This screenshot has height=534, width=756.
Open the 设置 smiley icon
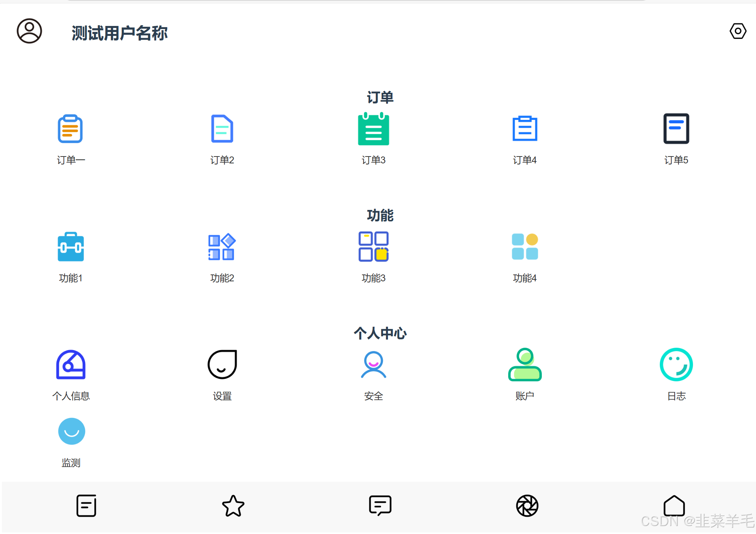[222, 365]
